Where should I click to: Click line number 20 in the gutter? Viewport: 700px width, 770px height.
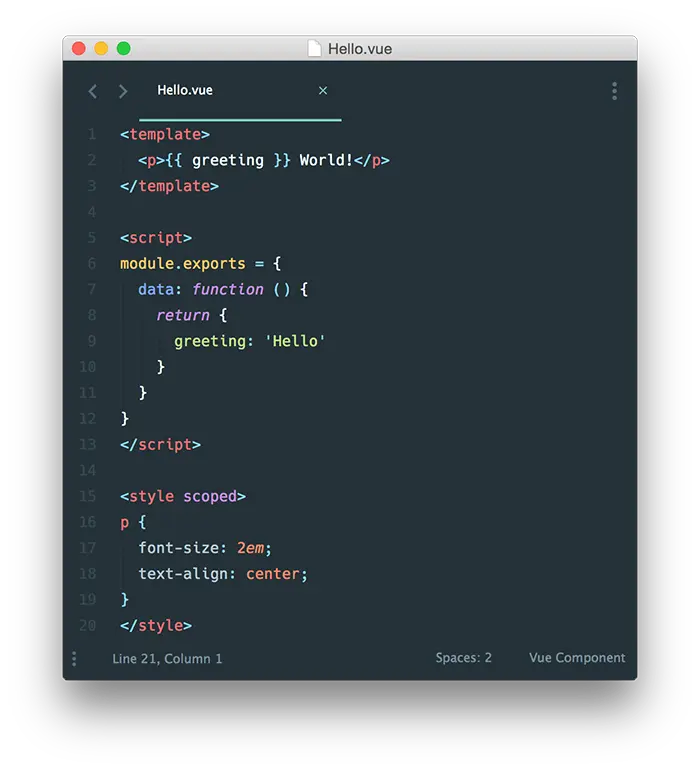click(x=88, y=626)
